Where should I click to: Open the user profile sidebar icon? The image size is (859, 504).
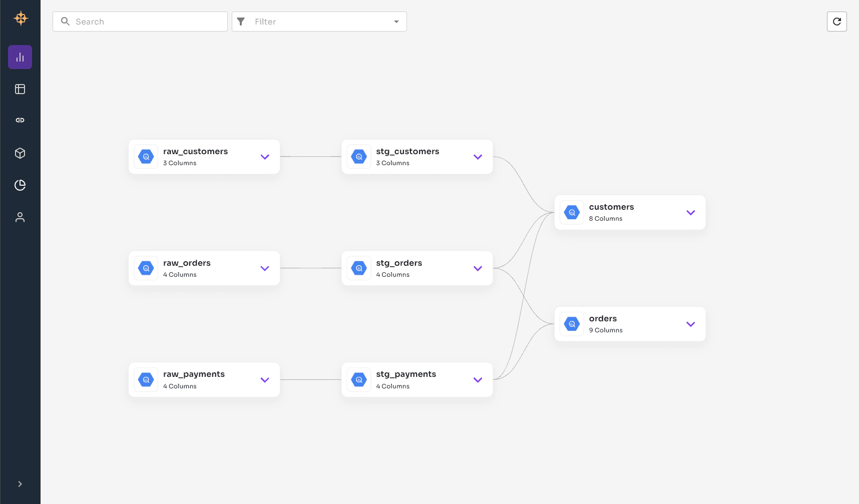pos(20,217)
